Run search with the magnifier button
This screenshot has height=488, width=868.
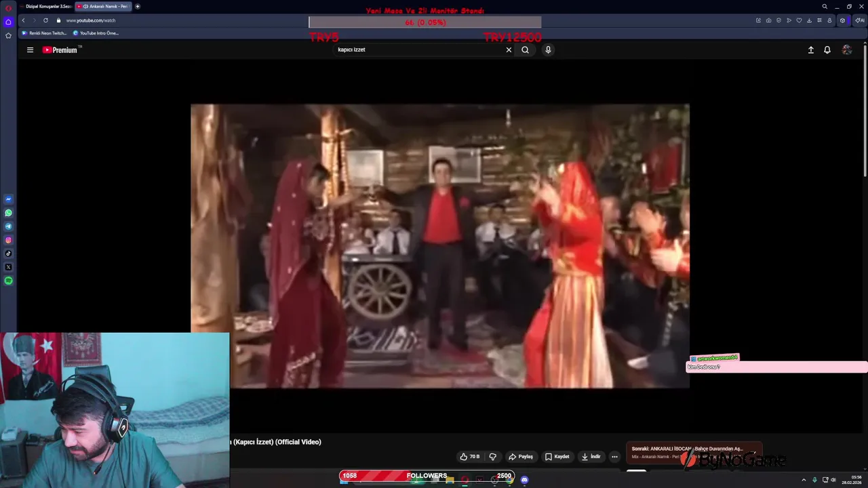[525, 49]
